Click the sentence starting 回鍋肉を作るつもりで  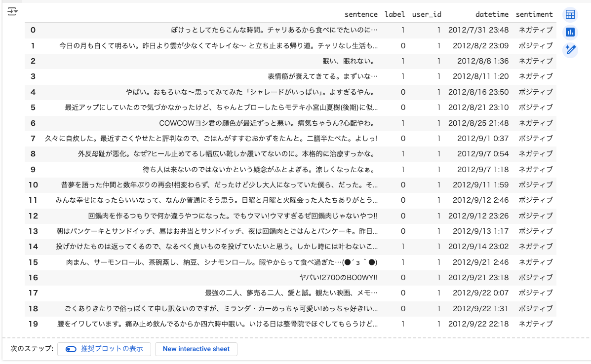(x=233, y=216)
